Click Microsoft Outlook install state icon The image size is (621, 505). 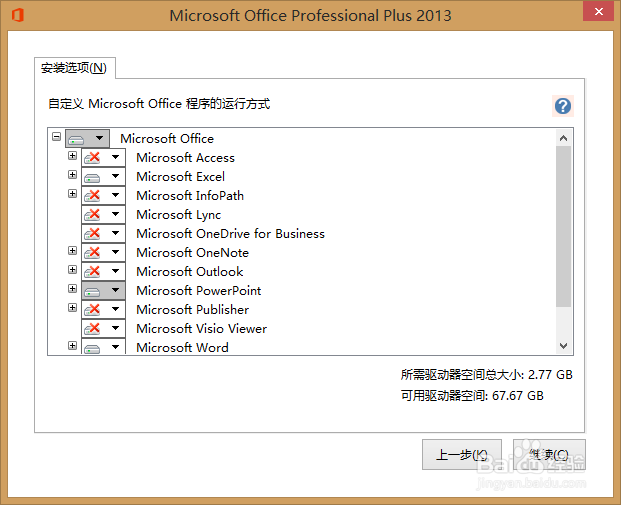pyautogui.click(x=92, y=272)
